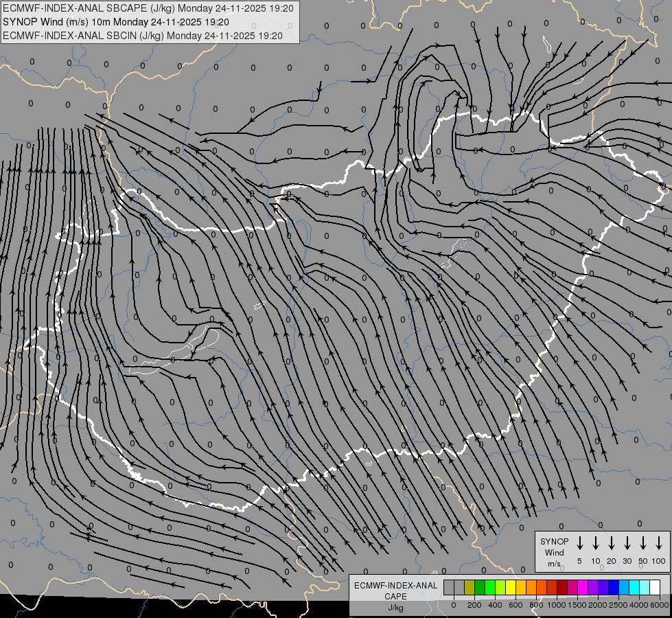672x618 pixels.
Task: Pick the cyan swatch left of 4000
Action: point(634,587)
